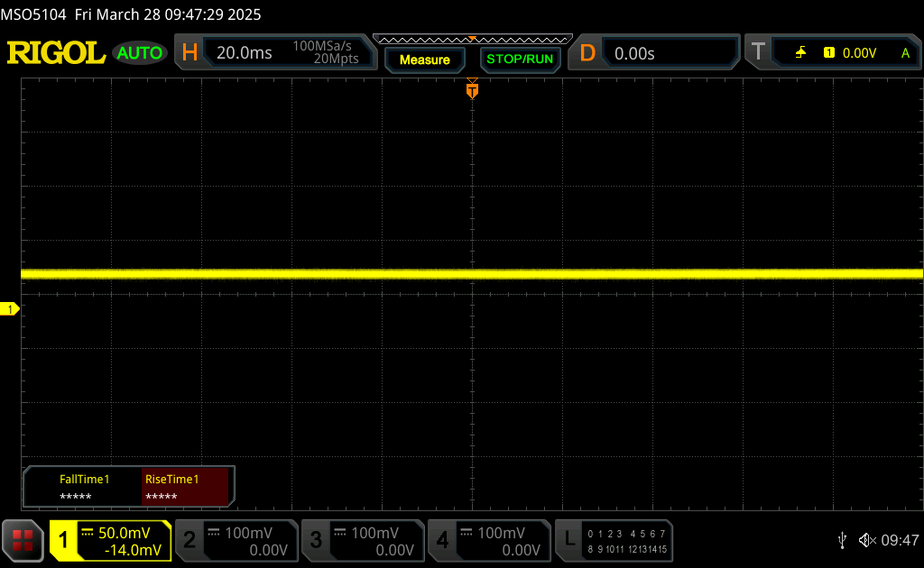Viewport: 924px width, 568px height.
Task: Enable channel 4
Action: [x=442, y=540]
